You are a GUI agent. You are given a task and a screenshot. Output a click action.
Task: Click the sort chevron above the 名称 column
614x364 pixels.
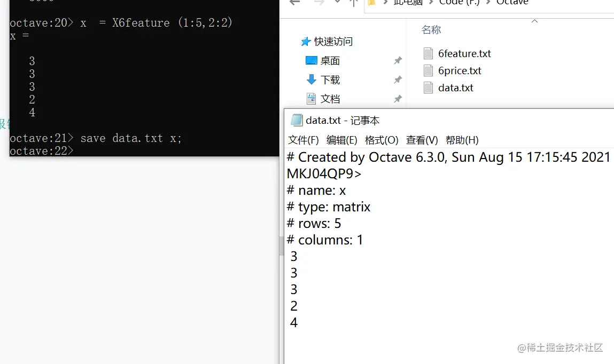point(534,21)
